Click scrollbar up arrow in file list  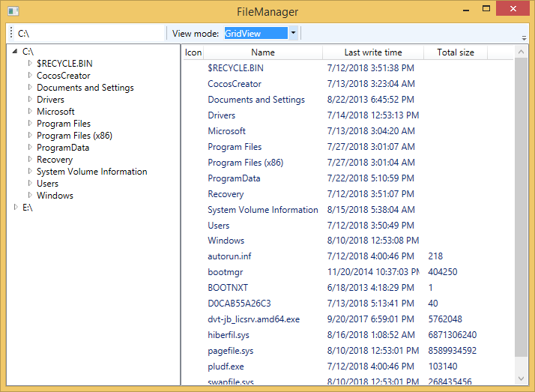click(521, 52)
